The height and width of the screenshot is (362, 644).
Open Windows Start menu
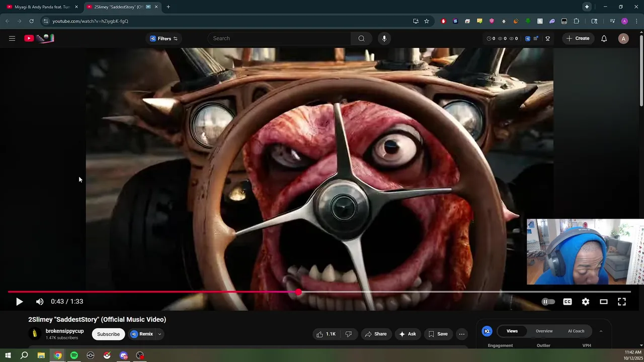pos(8,355)
